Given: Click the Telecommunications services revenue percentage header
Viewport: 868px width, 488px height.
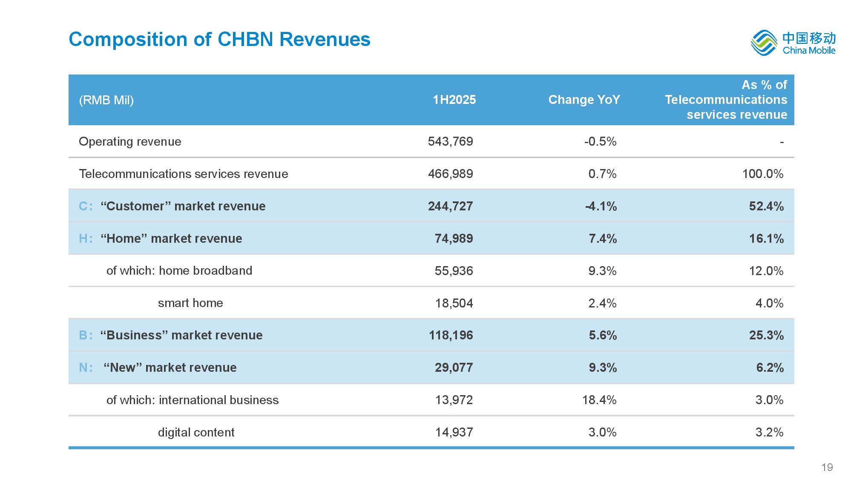Looking at the screenshot, I should point(726,100).
